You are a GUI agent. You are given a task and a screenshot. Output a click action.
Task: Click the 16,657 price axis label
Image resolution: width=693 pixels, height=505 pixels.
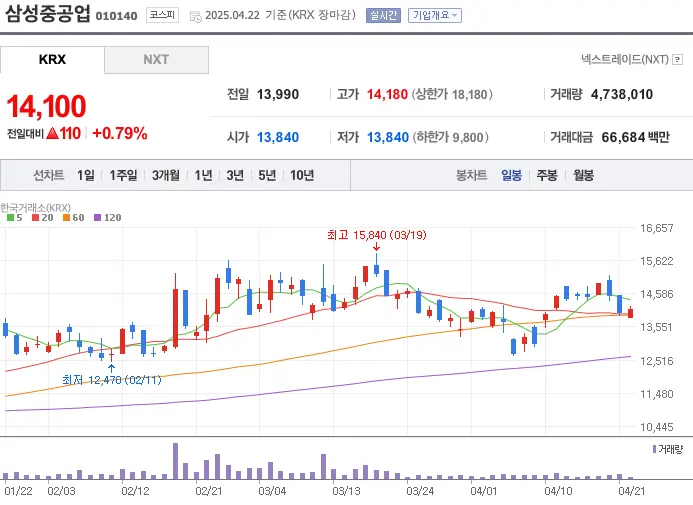click(x=657, y=228)
